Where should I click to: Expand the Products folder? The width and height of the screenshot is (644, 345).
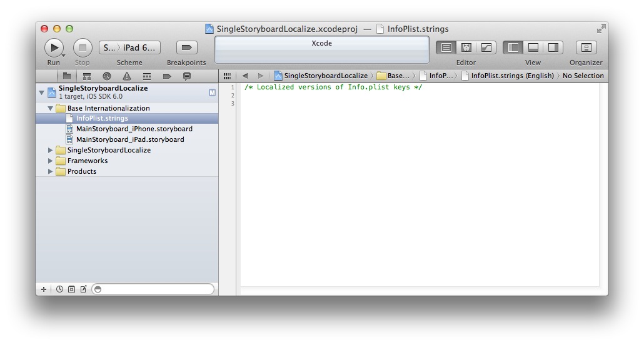50,172
